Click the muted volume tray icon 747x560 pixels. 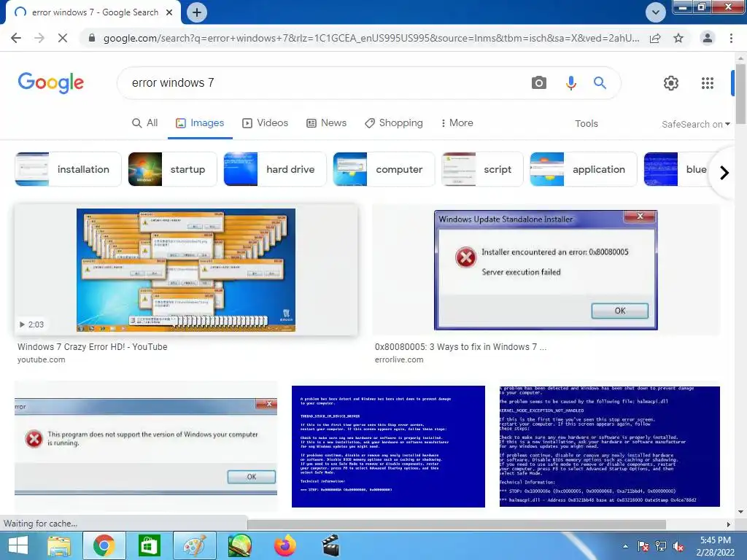click(x=679, y=546)
